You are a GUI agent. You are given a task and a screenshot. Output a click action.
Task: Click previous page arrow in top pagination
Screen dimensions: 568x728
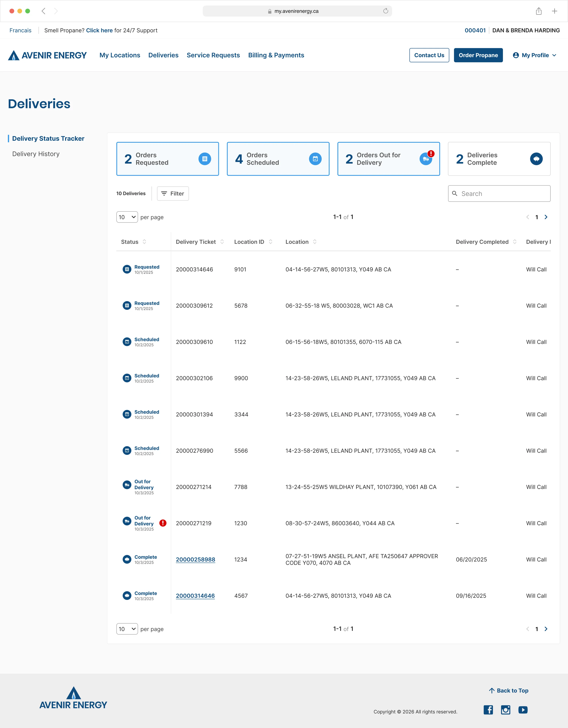tap(528, 217)
